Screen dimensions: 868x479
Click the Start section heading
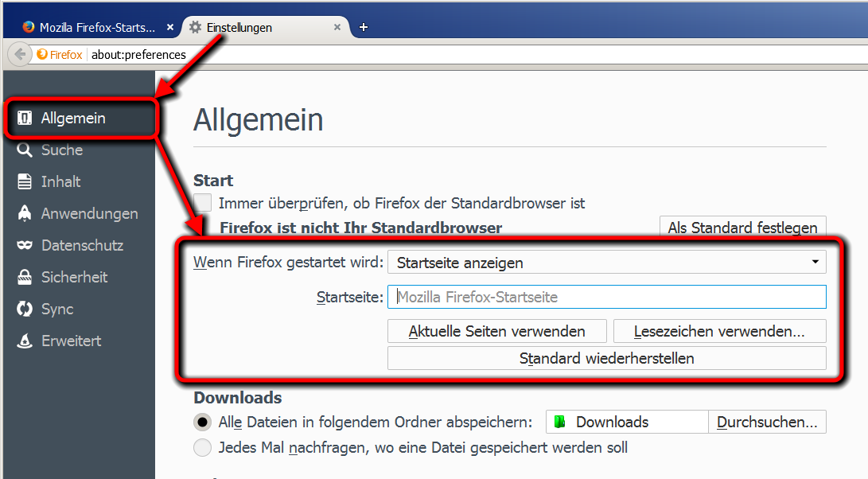point(213,181)
